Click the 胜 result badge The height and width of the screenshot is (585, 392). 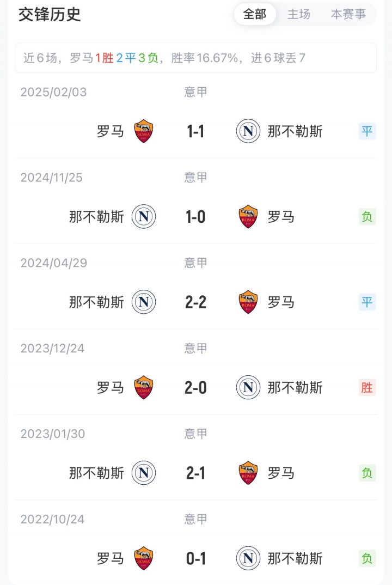(367, 388)
